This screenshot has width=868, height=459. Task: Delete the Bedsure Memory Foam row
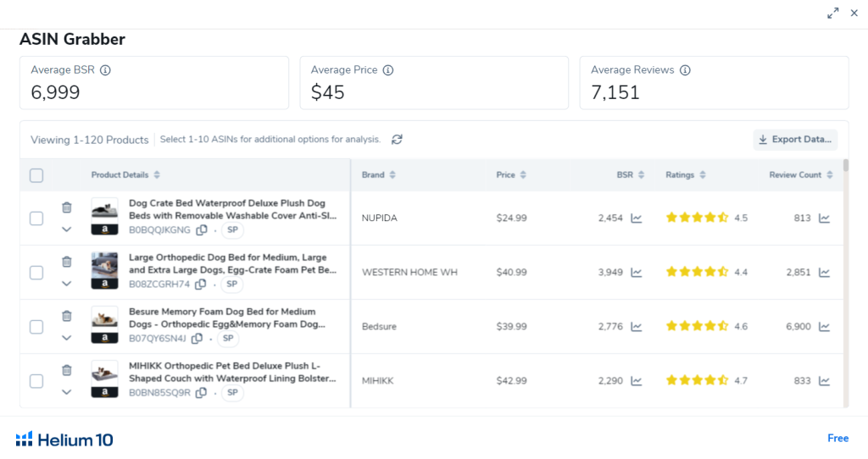(x=66, y=316)
